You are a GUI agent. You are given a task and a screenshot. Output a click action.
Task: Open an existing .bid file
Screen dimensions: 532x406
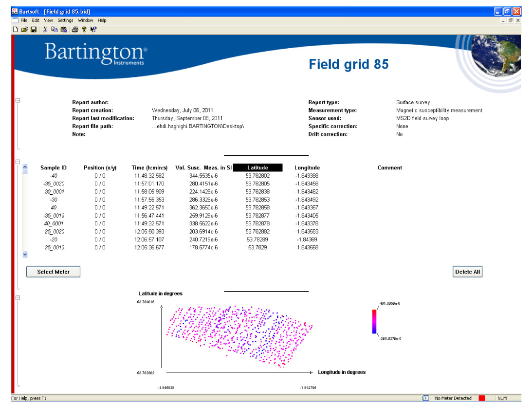coord(24,29)
